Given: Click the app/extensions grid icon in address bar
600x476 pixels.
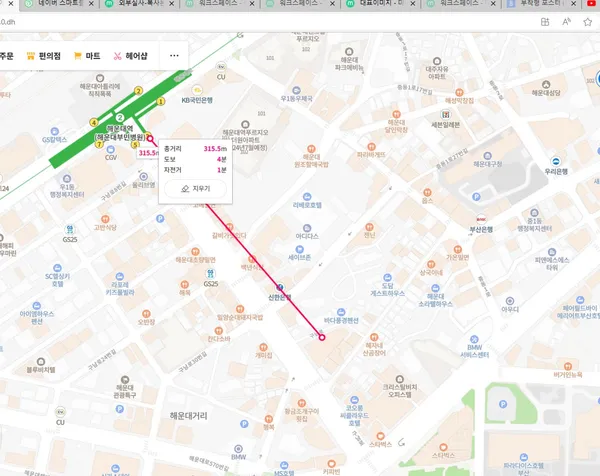Looking at the screenshot, I should click(x=545, y=22).
